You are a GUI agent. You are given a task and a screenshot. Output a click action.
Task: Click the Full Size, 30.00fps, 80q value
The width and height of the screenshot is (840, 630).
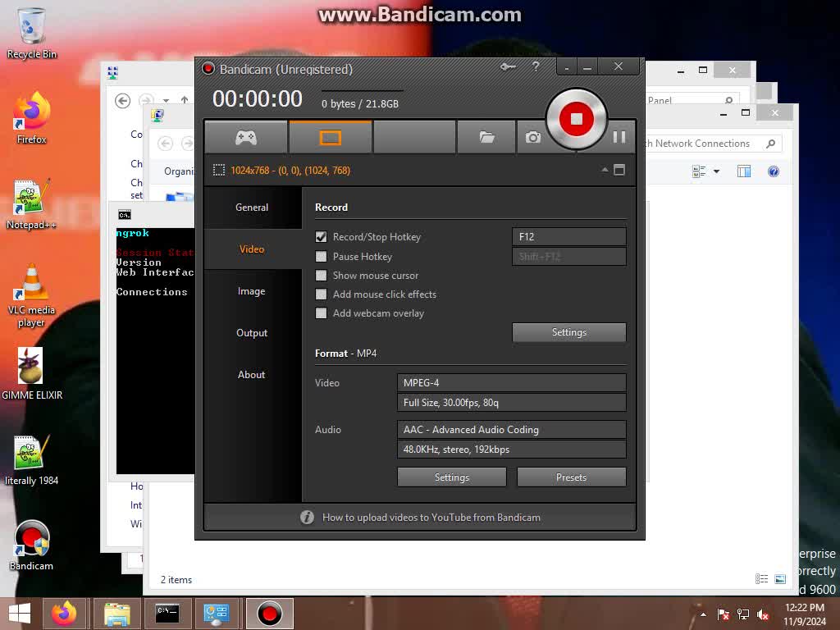(x=512, y=402)
